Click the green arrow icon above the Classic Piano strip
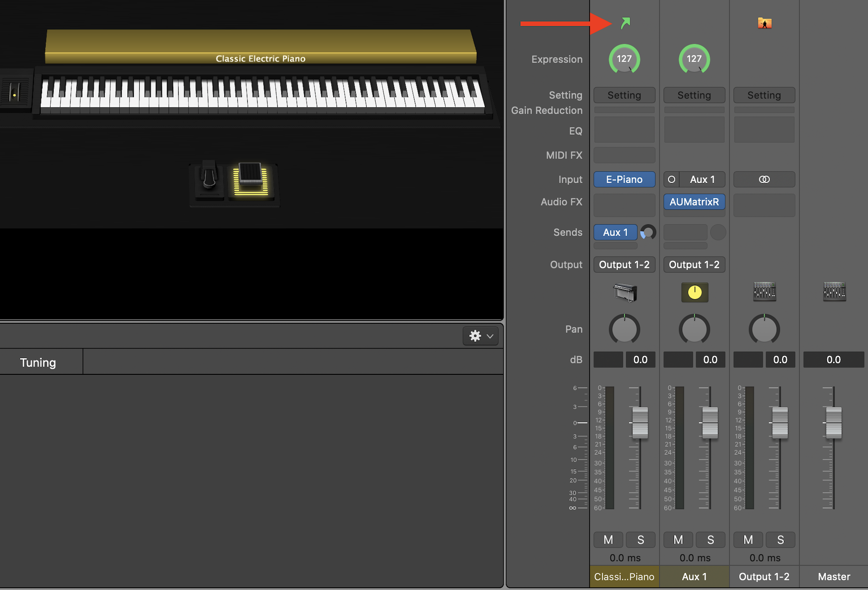Screen dimensions: 868x590 (x=625, y=23)
